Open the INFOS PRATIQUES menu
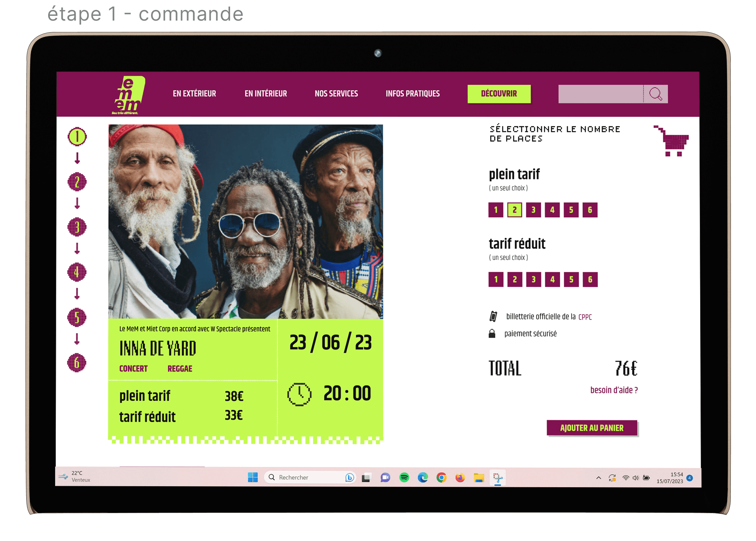Image resolution: width=756 pixels, height=541 pixels. [412, 94]
